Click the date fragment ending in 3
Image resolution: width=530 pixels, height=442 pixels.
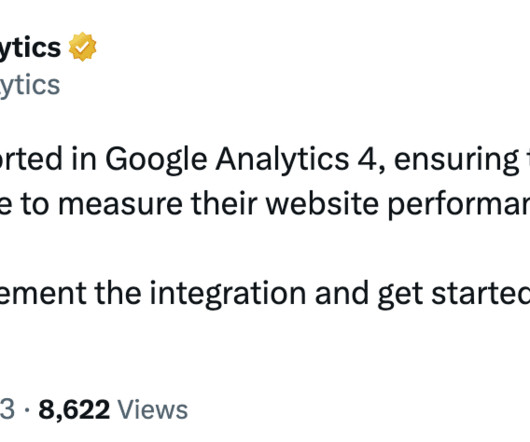[x=7, y=410]
